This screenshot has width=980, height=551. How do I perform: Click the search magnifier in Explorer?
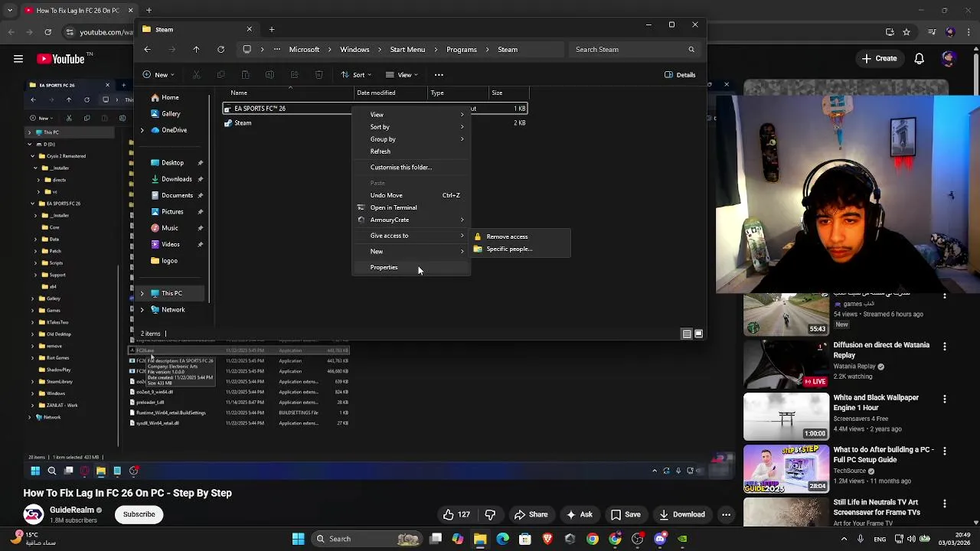point(691,50)
